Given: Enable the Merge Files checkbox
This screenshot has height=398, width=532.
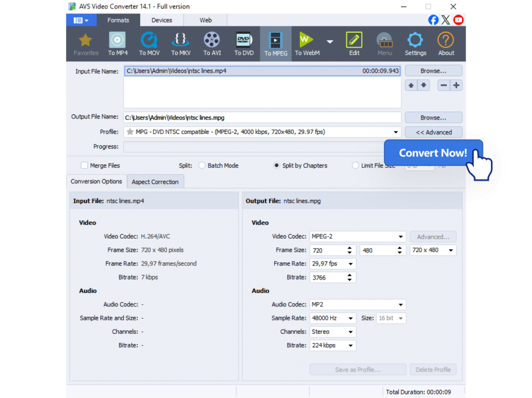Looking at the screenshot, I should click(84, 166).
